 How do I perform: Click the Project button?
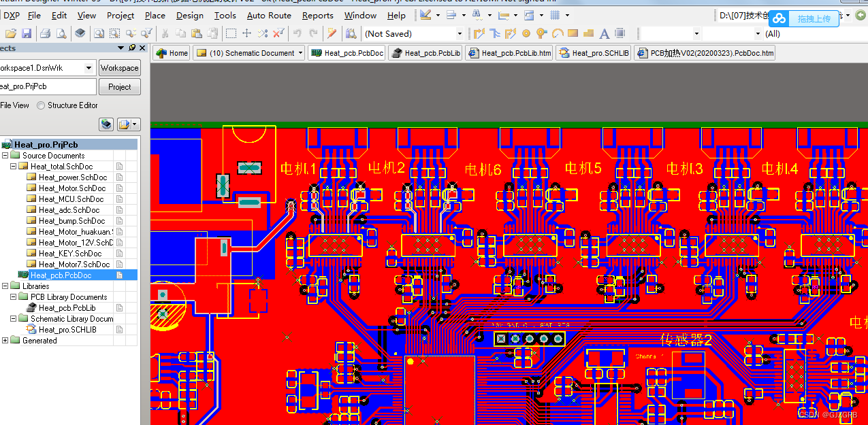120,87
